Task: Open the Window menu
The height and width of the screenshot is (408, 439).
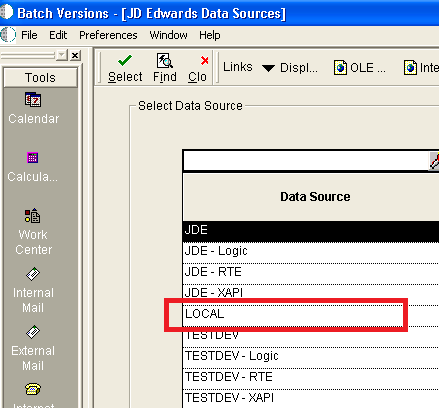Action: click(168, 35)
